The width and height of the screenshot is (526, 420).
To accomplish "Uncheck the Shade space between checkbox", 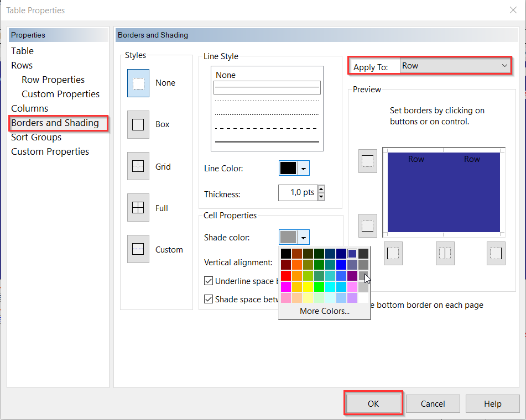I will tap(209, 299).
